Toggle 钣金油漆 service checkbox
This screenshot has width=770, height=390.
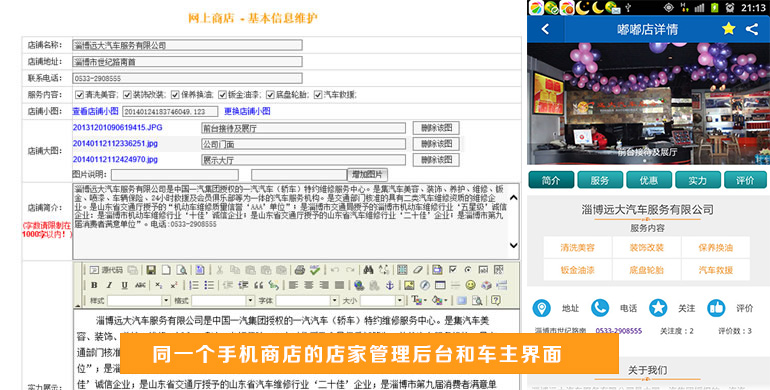coord(223,94)
